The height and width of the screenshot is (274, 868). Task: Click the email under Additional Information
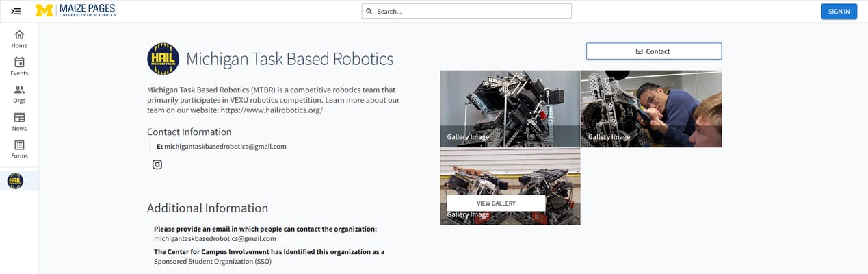click(215, 238)
